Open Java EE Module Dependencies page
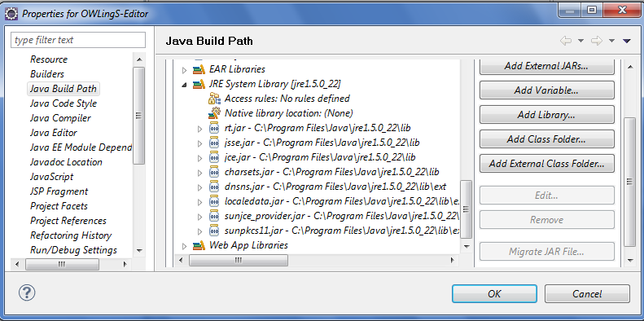 (81, 147)
